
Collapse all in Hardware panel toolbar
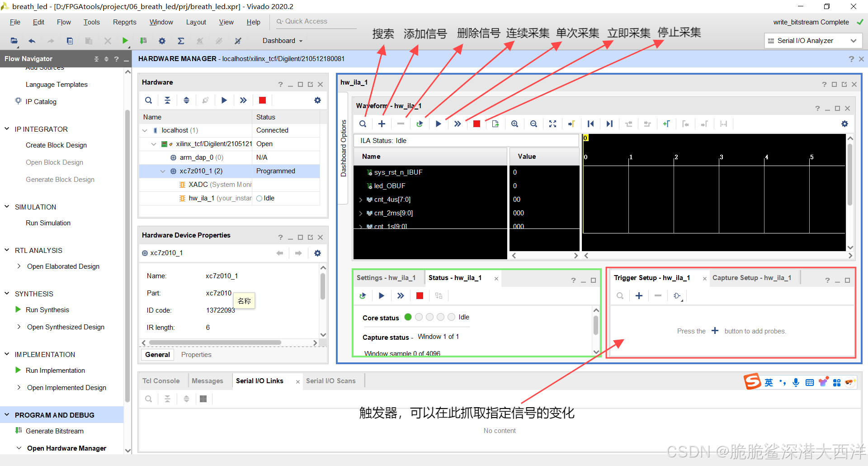167,100
